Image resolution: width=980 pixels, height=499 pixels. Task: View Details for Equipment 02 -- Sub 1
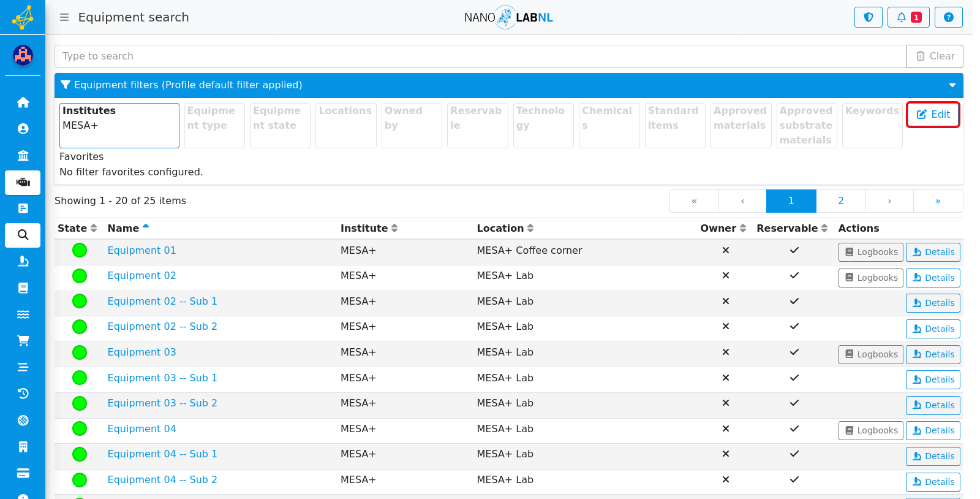point(933,303)
